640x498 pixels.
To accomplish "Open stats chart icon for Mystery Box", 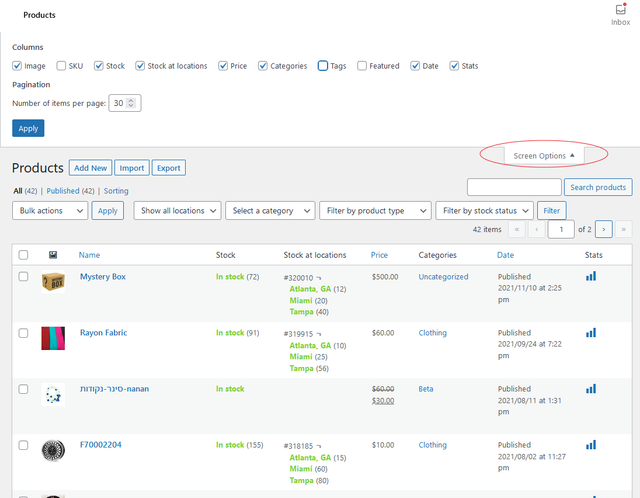I will [x=591, y=276].
